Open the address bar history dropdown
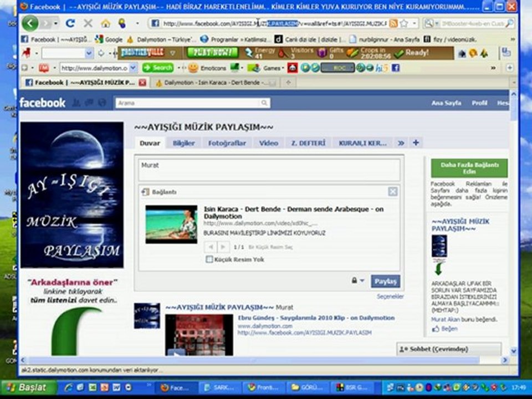This screenshot has height=399, width=532. 415,23
